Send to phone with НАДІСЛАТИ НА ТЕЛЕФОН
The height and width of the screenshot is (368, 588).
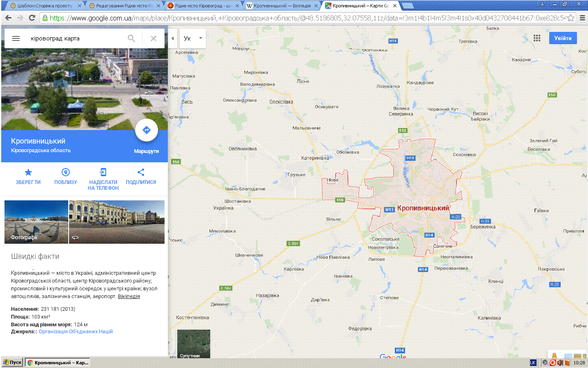click(103, 180)
